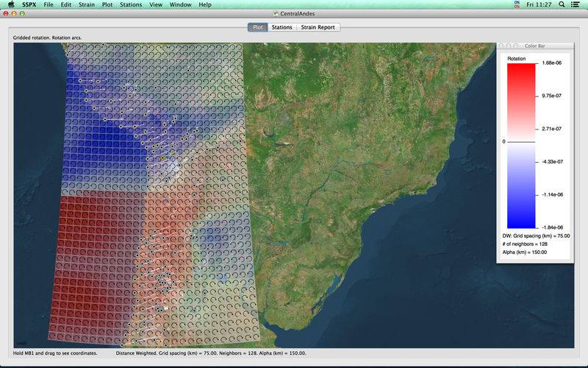Click 'Alpha (km) = 150.00' in Color Bar

point(524,252)
